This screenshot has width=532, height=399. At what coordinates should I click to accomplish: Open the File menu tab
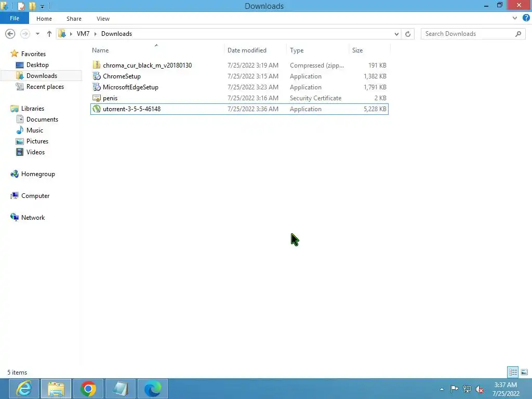point(14,18)
